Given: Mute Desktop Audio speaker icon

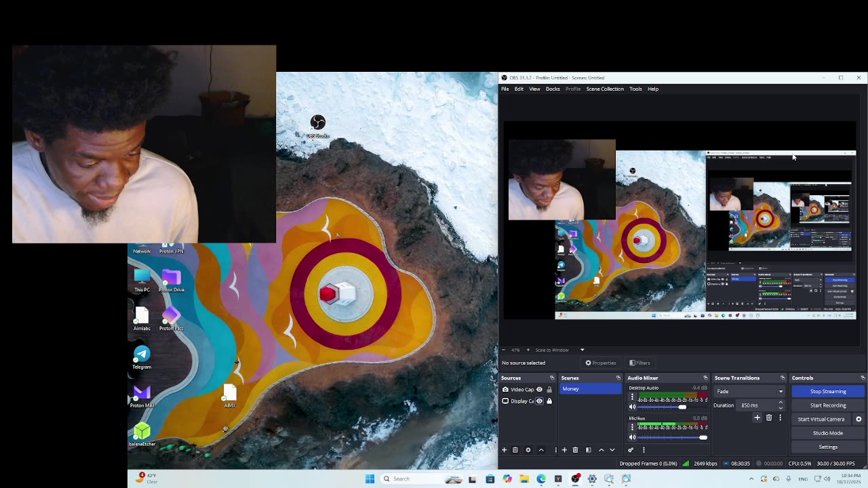Looking at the screenshot, I should pos(633,407).
